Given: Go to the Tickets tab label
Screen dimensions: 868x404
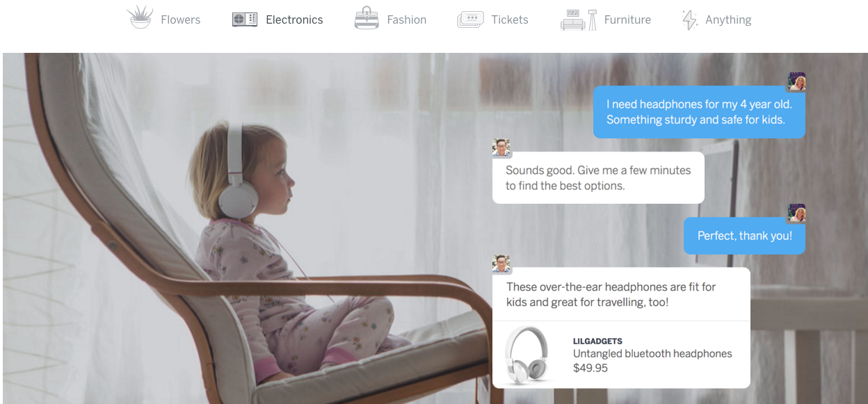Looking at the screenshot, I should 510,19.
